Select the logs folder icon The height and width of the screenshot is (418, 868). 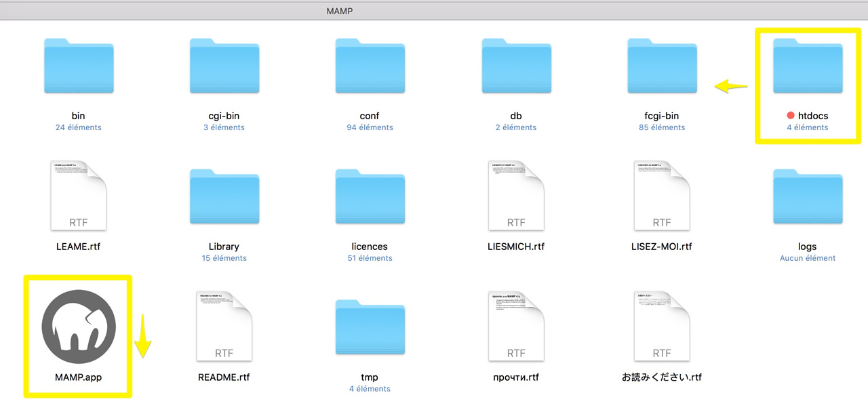pos(808,196)
